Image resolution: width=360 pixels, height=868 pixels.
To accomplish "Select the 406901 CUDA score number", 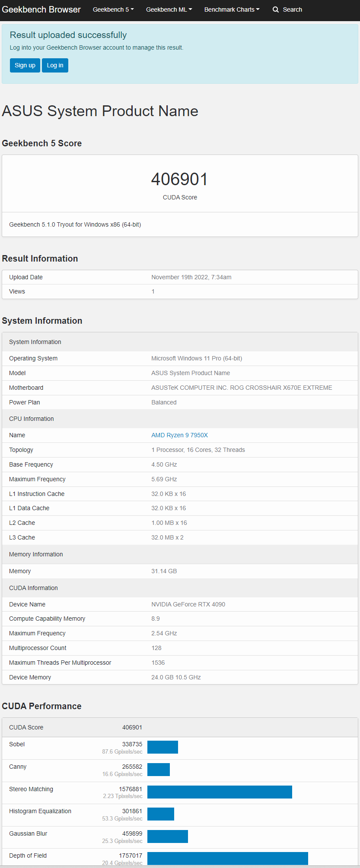I will click(x=180, y=179).
